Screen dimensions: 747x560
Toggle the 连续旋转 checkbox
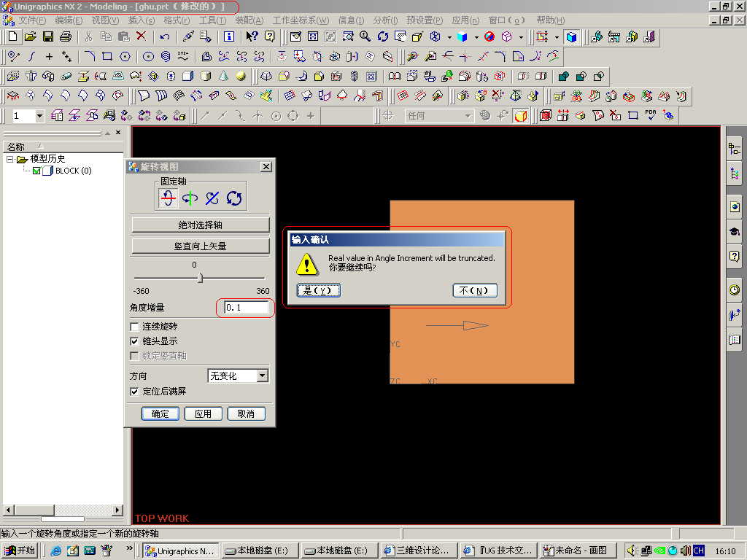coord(134,327)
